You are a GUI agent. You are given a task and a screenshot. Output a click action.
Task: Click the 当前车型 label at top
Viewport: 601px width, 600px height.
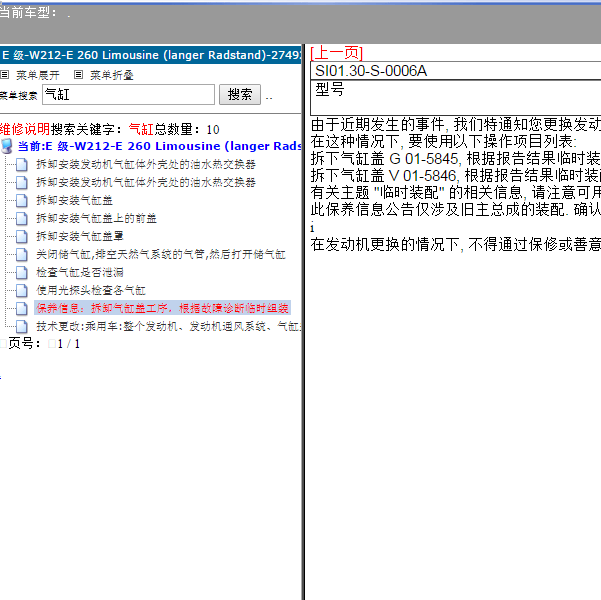(28, 13)
